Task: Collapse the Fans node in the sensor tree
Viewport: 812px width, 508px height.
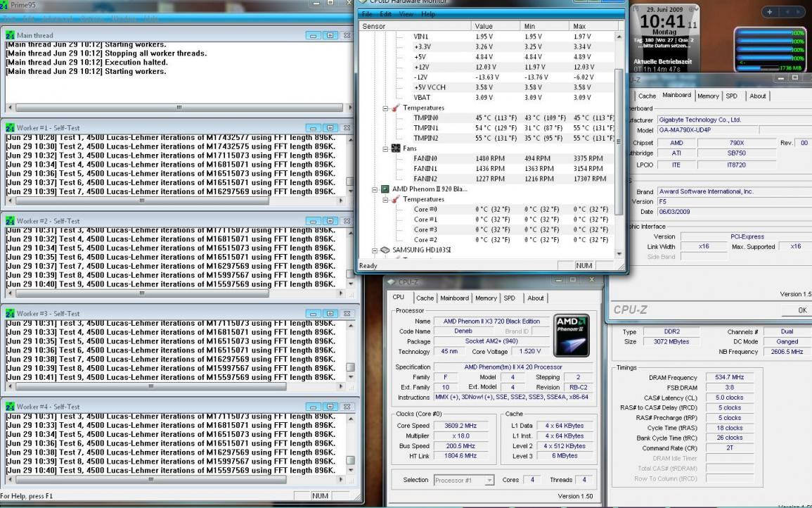Action: coord(385,148)
